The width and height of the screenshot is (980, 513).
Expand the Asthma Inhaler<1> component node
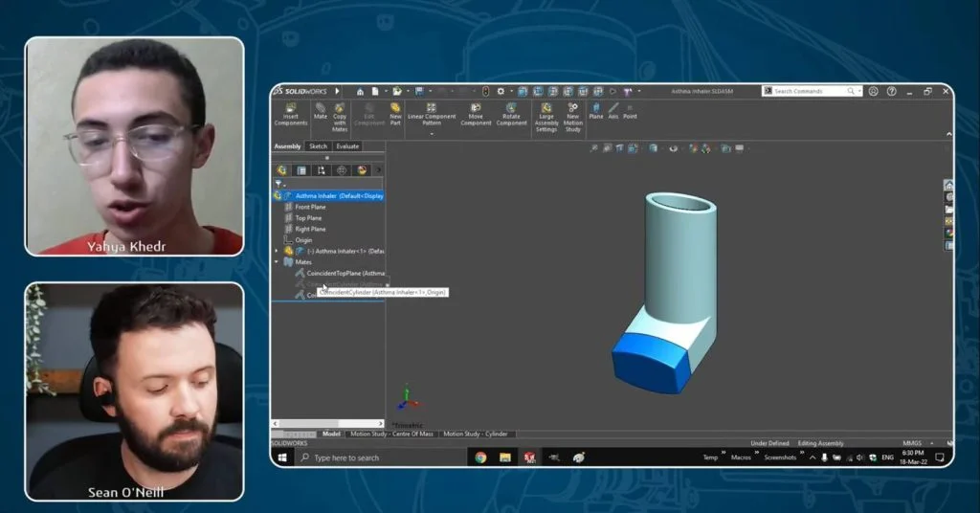coord(277,251)
